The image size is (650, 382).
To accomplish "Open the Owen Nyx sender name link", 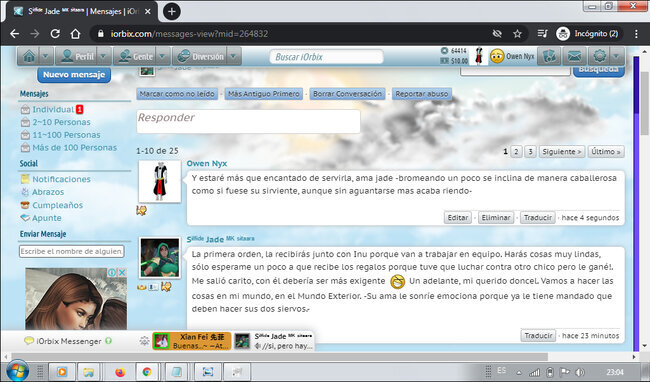I will (x=206, y=164).
